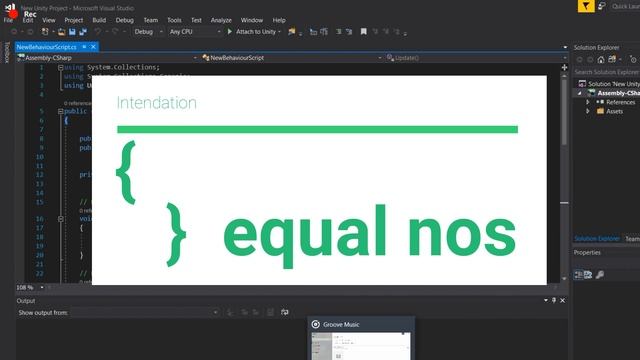Screen dimensions: 640x360
Task: Switch to the Solution Explorer bottom tab
Action: point(597,238)
